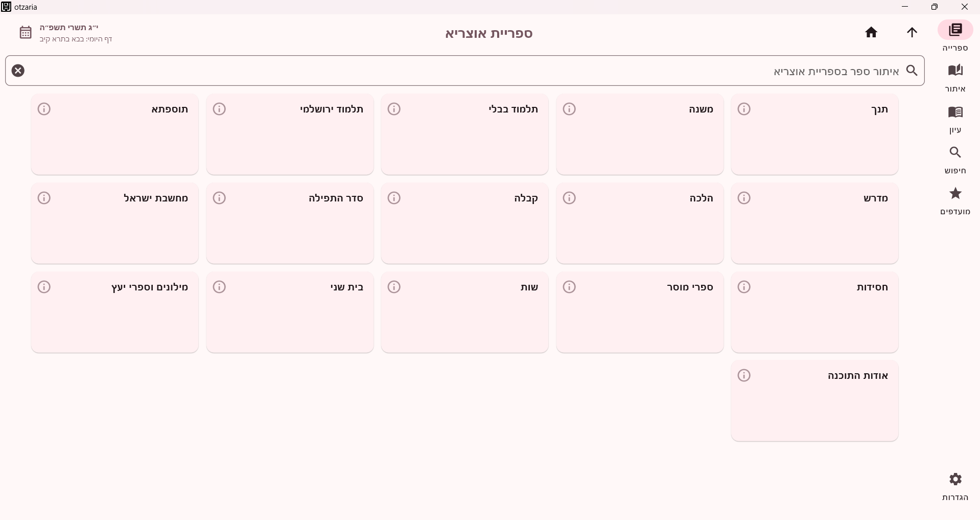980x520 pixels.
Task: Open the calendar icon for the Hebrew date
Action: tap(26, 33)
